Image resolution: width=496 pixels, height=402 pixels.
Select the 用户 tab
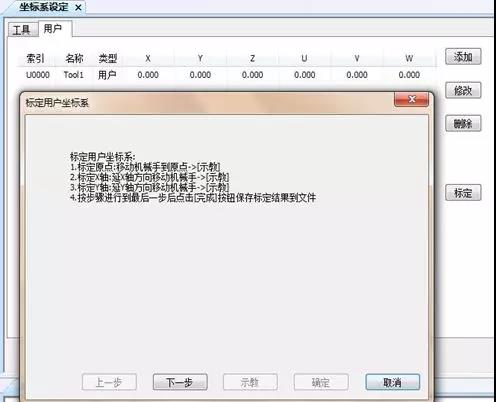tap(53, 28)
